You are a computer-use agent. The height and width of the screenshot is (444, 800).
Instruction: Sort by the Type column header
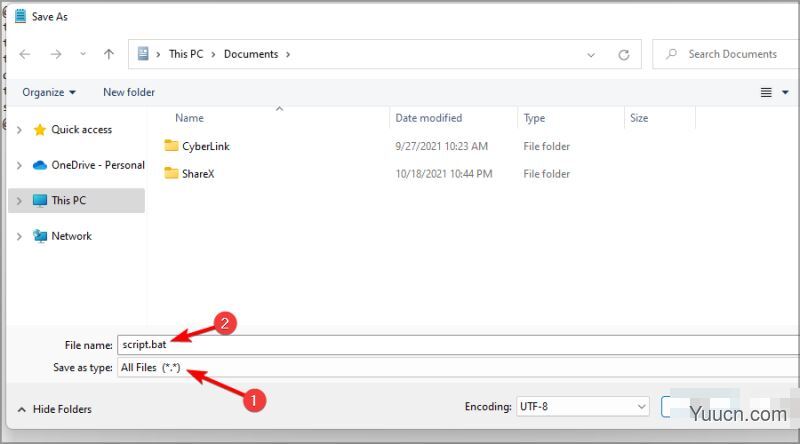(534, 118)
